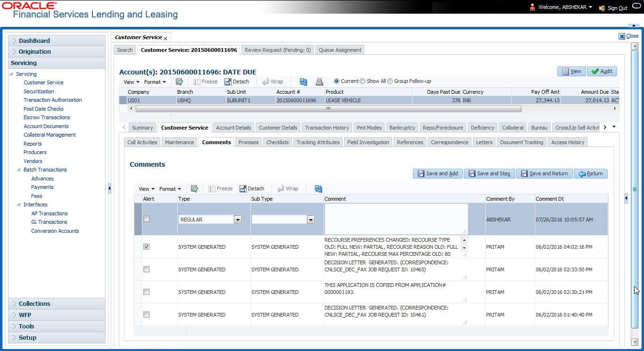
Task: Click the printer icon in the Account toolbar
Action: pyautogui.click(x=319, y=82)
